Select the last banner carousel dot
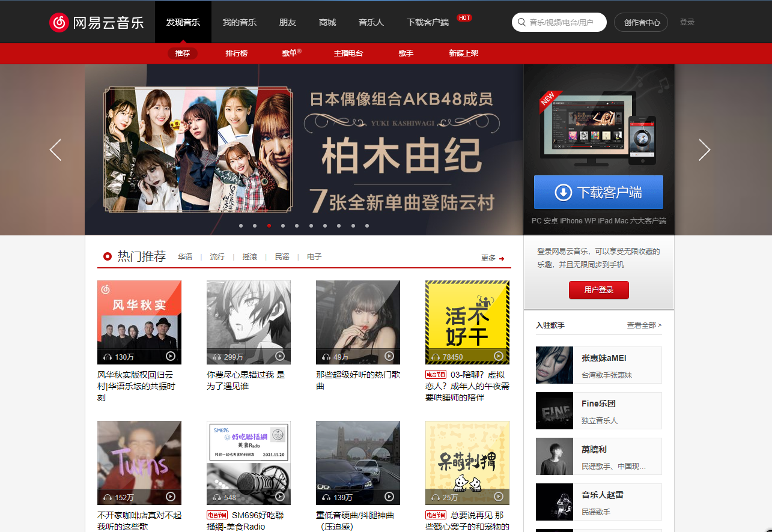This screenshot has height=532, width=772. (367, 226)
